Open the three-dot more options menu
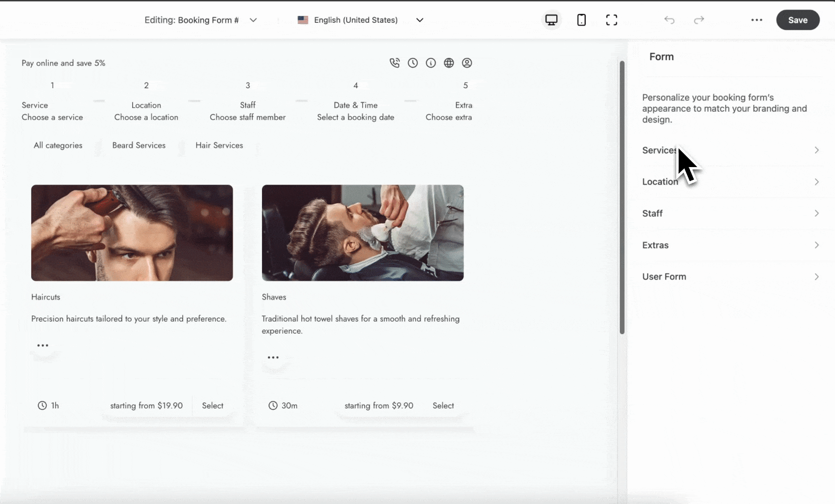This screenshot has width=835, height=504. point(757,20)
